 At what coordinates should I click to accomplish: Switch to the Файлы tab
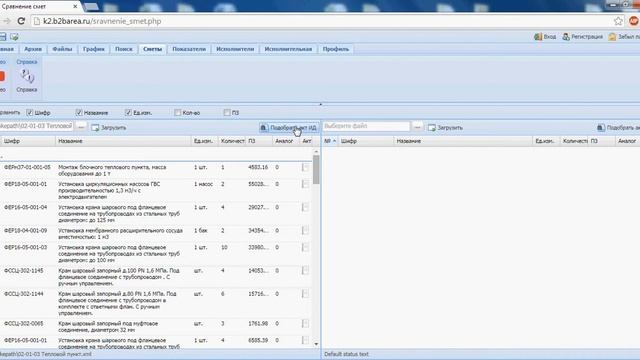point(62,49)
